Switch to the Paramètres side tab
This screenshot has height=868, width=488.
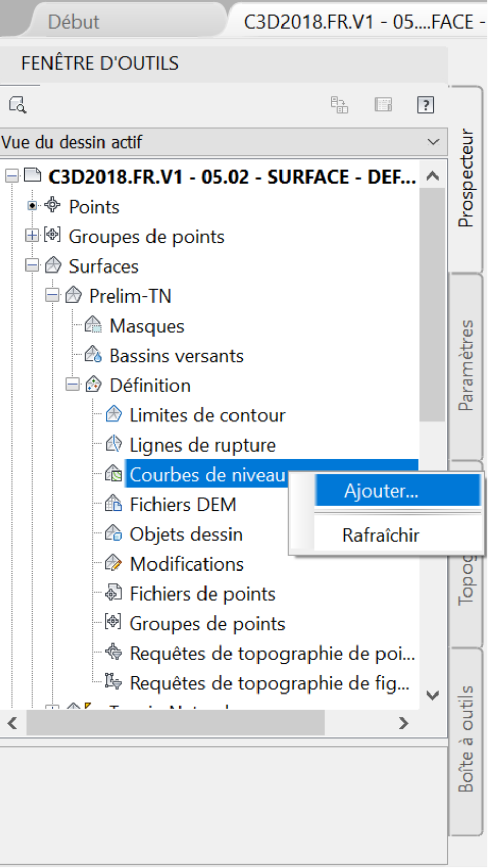[x=466, y=365]
